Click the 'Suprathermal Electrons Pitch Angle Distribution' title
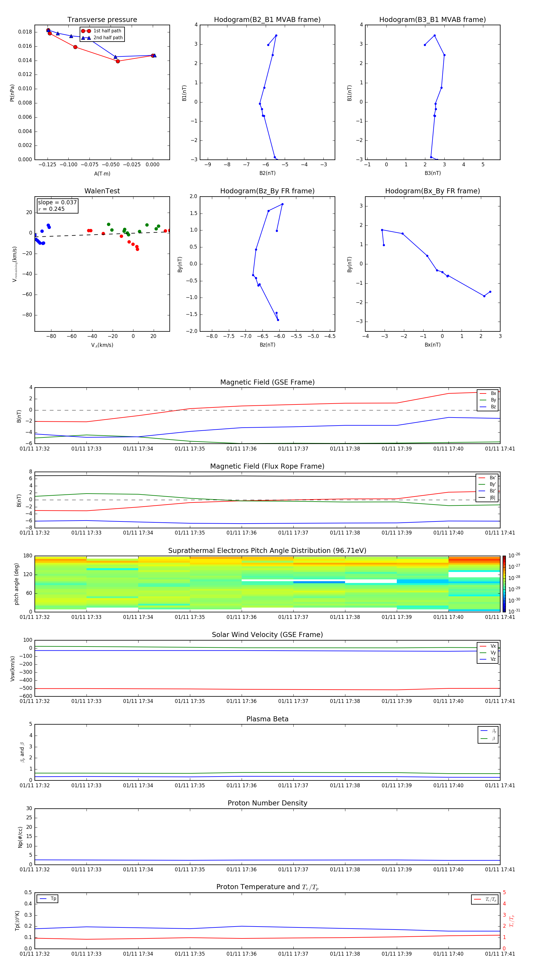 pyautogui.click(x=267, y=551)
